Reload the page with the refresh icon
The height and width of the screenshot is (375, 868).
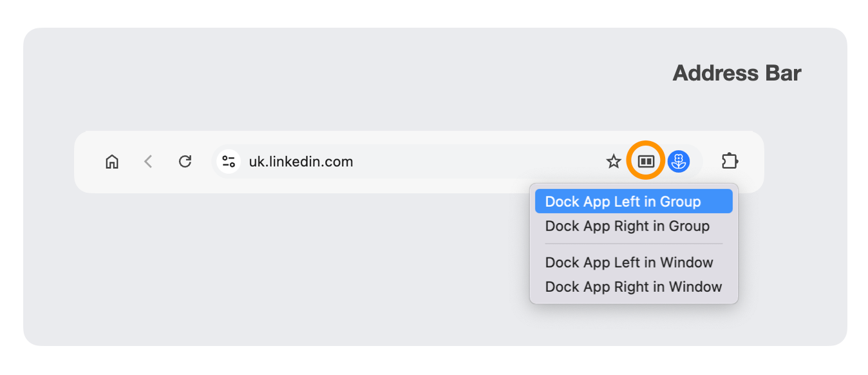point(185,162)
